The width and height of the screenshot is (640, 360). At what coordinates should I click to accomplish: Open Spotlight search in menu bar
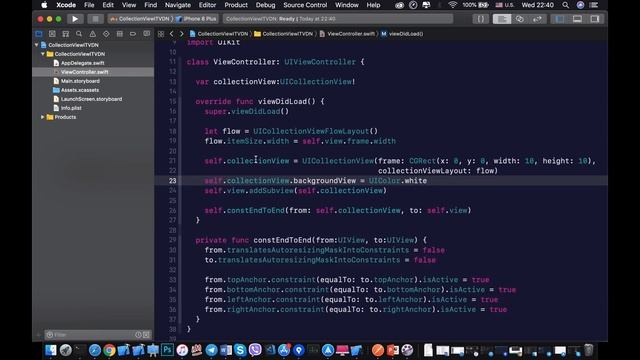[565, 5]
